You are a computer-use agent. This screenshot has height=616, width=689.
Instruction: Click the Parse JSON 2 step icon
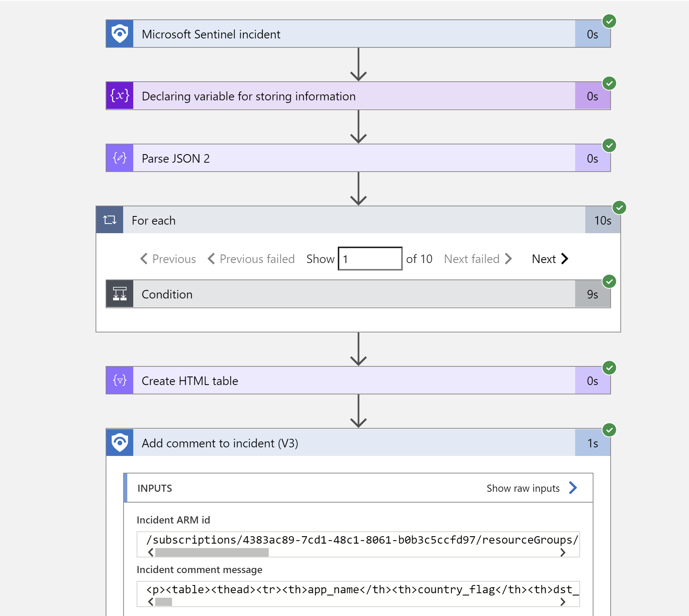click(x=120, y=158)
